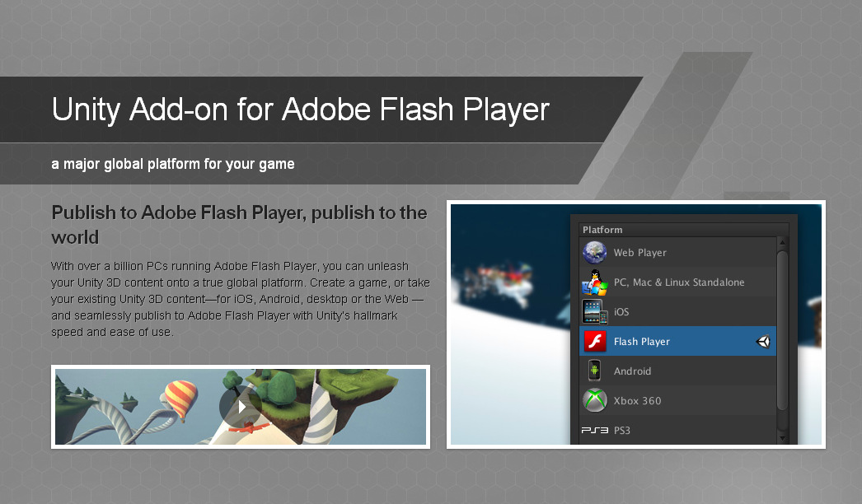Click the Unity logo on Flash Player row
Screen dimensions: 862x504
tap(763, 341)
